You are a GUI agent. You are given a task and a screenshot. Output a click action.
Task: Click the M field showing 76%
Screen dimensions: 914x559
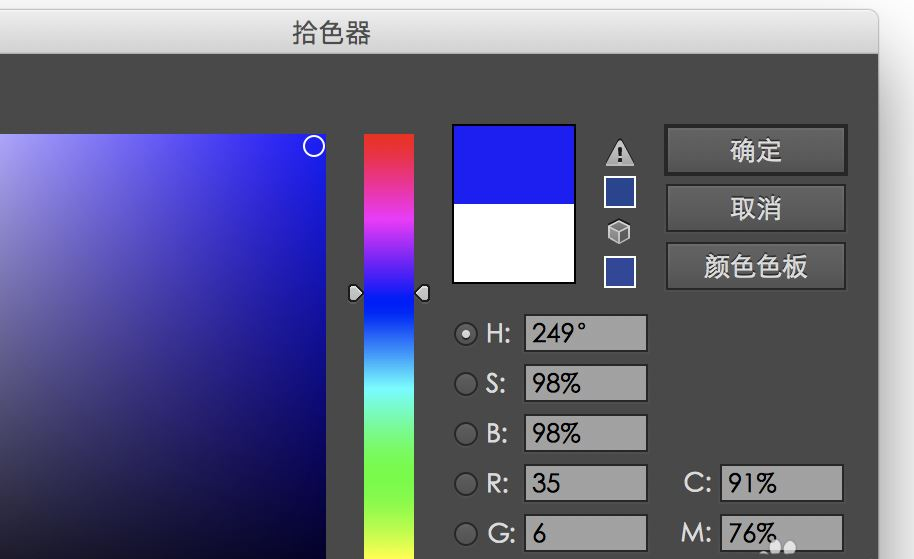[782, 533]
